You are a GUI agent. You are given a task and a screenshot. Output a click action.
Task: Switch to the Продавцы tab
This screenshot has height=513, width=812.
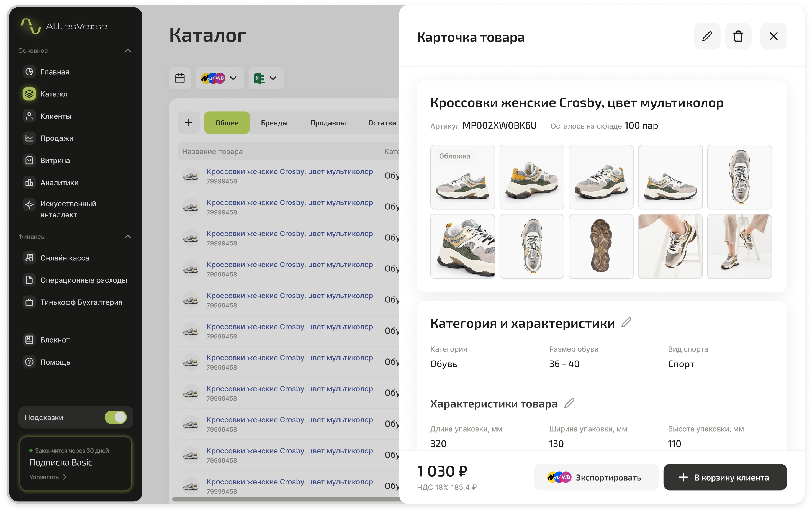pos(328,123)
